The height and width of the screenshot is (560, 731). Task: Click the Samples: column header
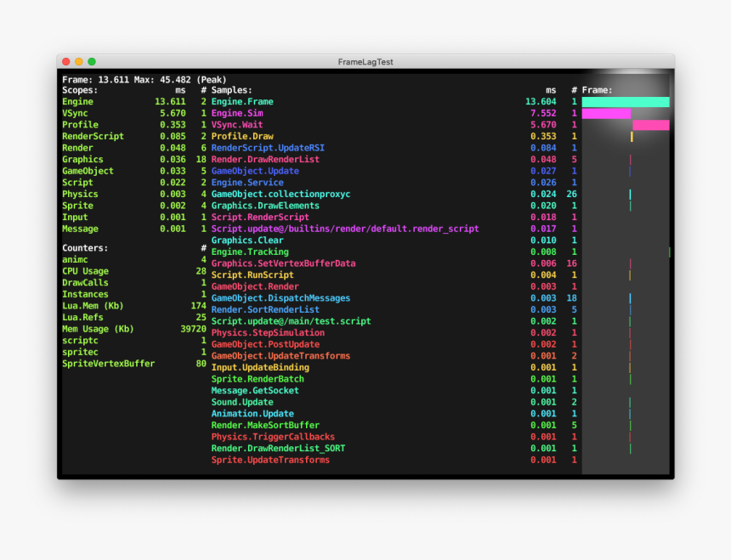[x=232, y=90]
